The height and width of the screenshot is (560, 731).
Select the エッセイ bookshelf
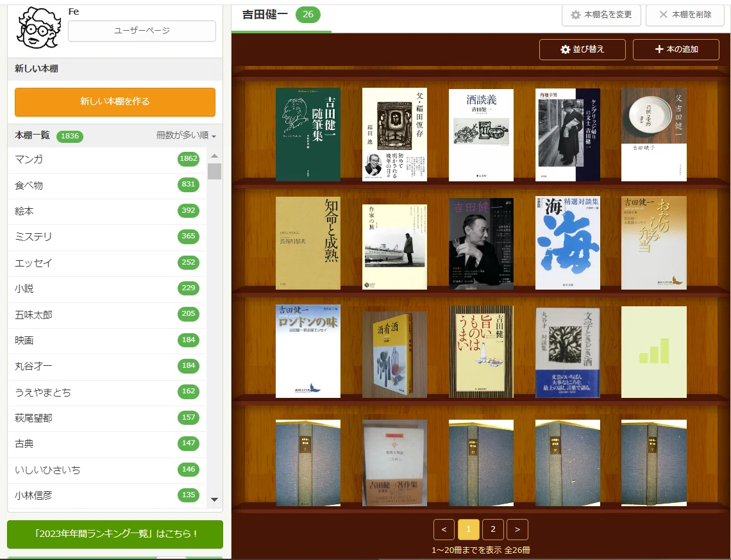107,263
